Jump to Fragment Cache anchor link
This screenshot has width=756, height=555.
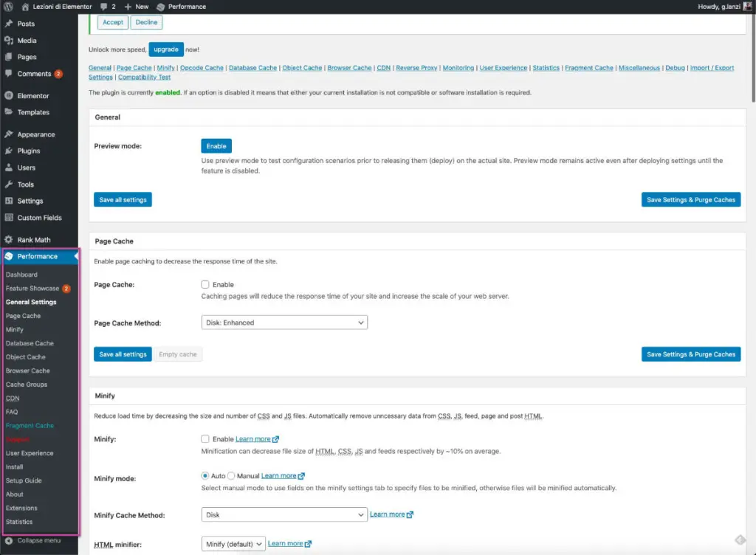coord(589,68)
